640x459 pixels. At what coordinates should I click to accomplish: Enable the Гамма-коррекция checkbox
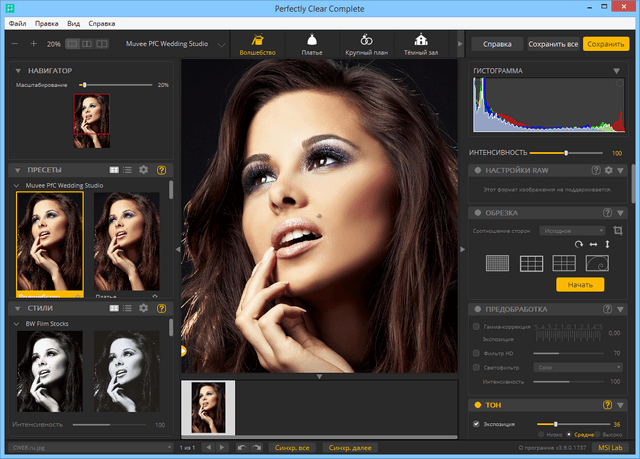click(476, 327)
